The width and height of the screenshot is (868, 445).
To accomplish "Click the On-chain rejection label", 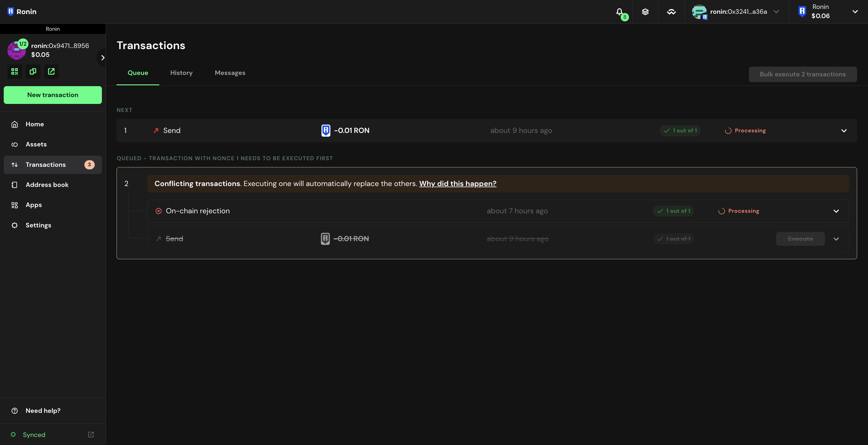I will point(198,211).
